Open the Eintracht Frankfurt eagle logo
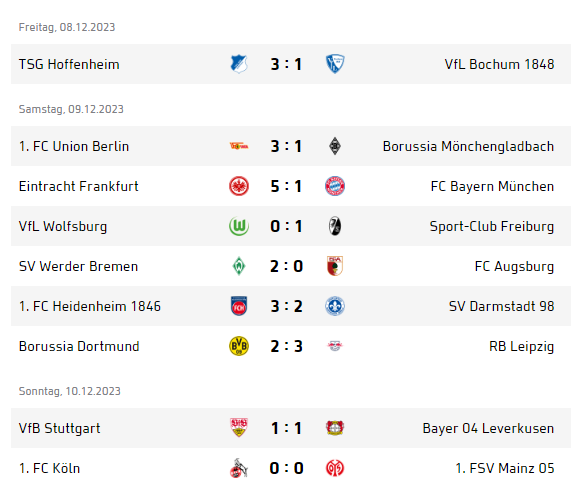Image resolution: width=571 pixels, height=502 pixels. [x=239, y=186]
